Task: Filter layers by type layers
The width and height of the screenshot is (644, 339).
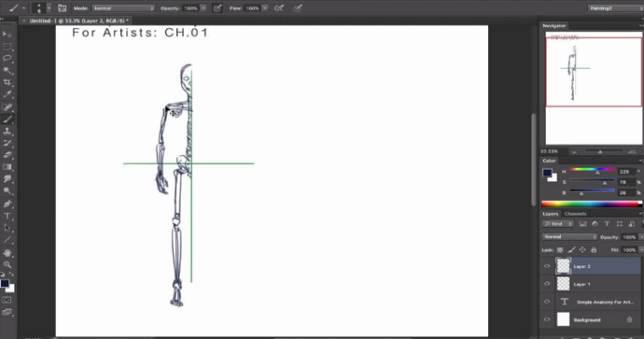Action: pyautogui.click(x=607, y=224)
